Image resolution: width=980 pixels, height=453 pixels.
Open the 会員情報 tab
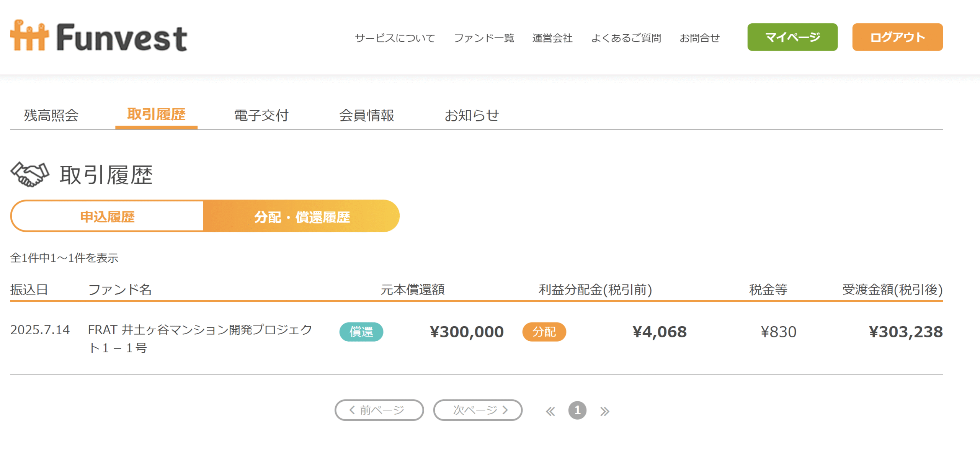(x=366, y=115)
